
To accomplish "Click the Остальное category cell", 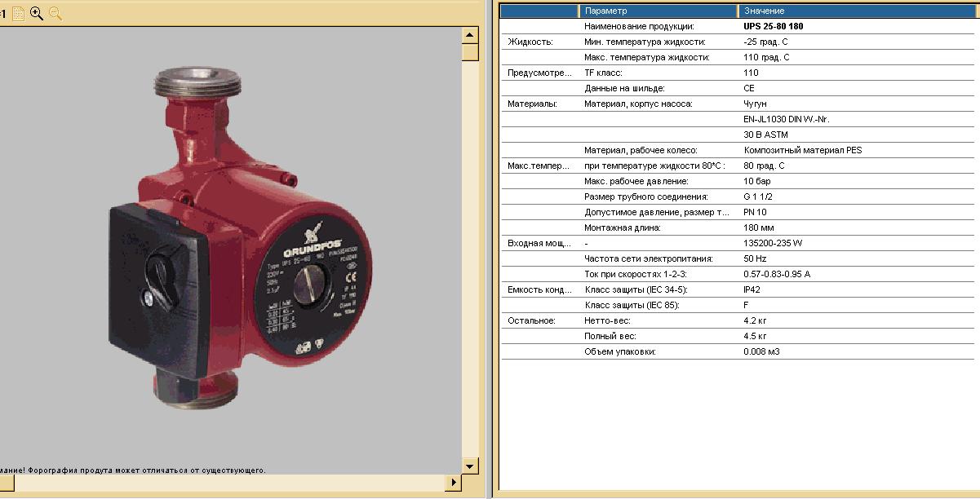I will click(x=531, y=320).
